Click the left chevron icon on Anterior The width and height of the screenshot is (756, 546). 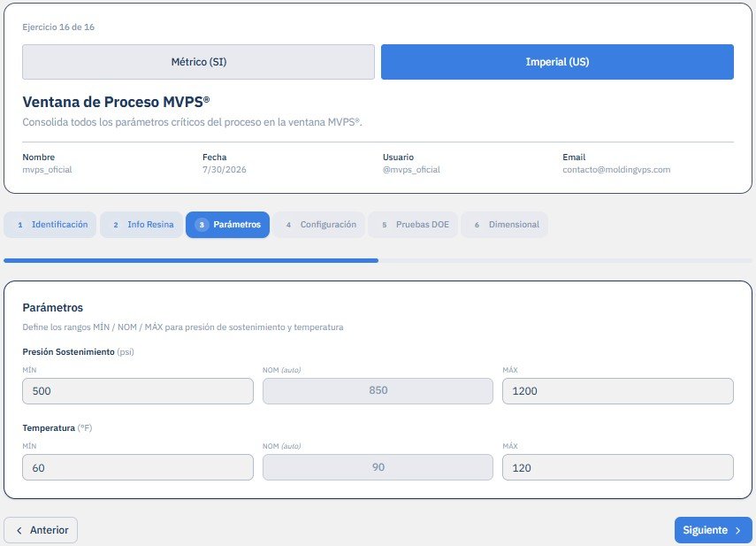[x=19, y=530]
